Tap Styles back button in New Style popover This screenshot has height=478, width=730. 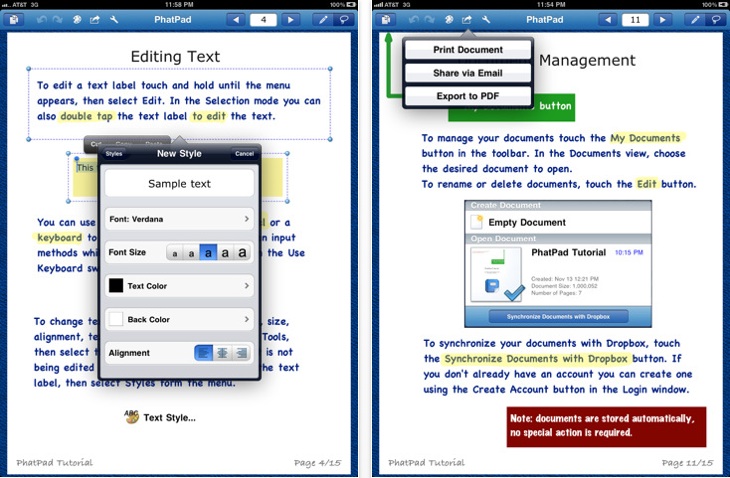pyautogui.click(x=114, y=154)
